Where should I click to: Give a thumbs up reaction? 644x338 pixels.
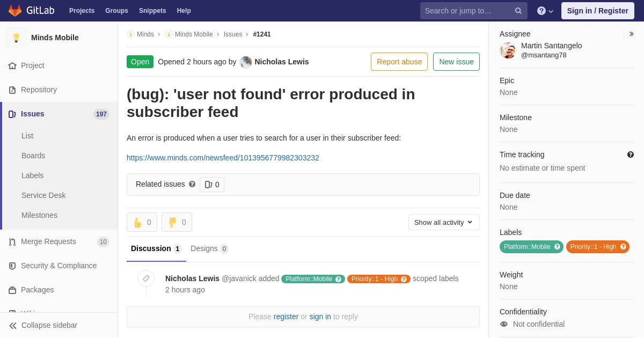tap(142, 222)
